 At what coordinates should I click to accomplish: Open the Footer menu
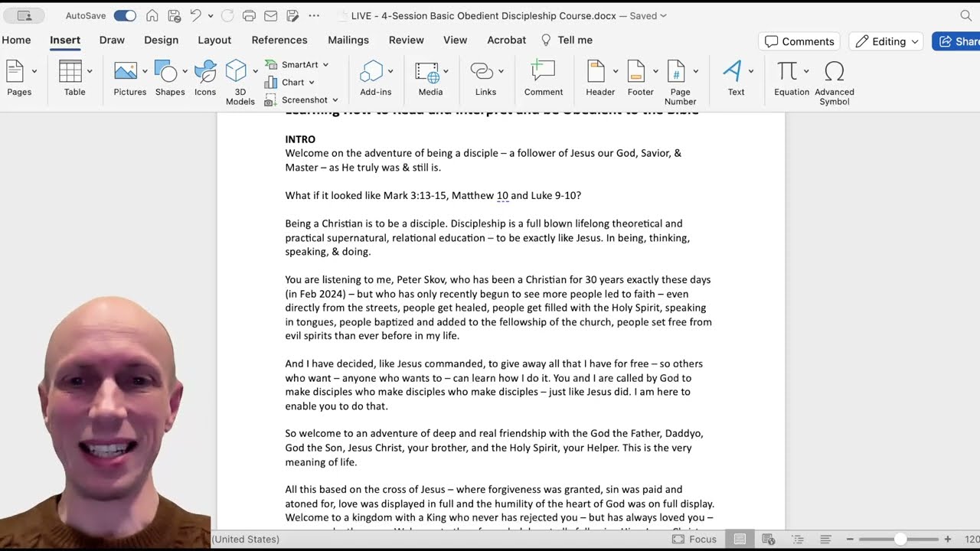(x=641, y=78)
